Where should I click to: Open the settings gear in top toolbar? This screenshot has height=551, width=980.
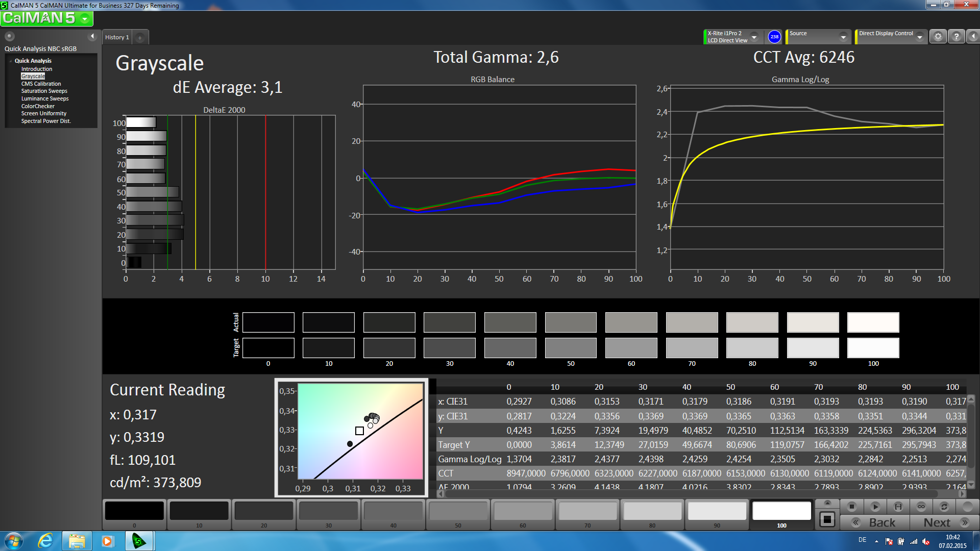coord(938,37)
